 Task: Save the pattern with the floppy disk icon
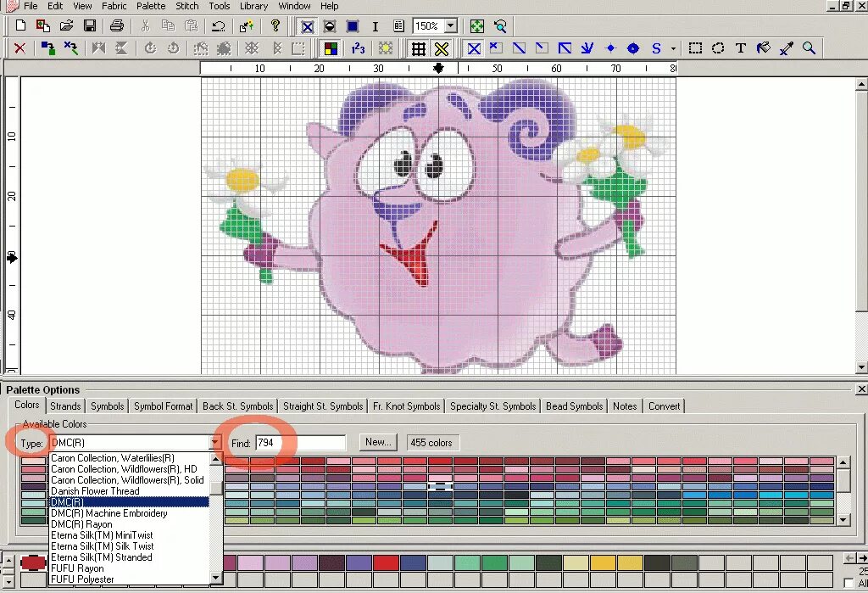[x=90, y=25]
